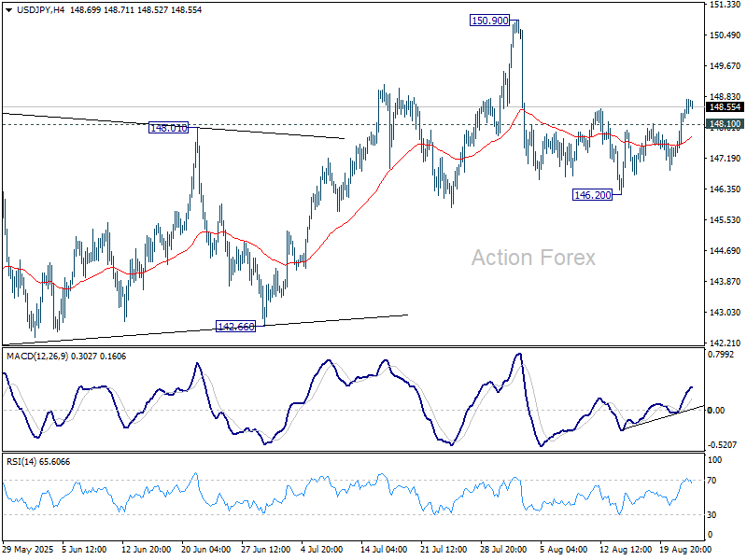Click the 142.660 bottom price label
The height and width of the screenshot is (560, 747).
click(236, 326)
